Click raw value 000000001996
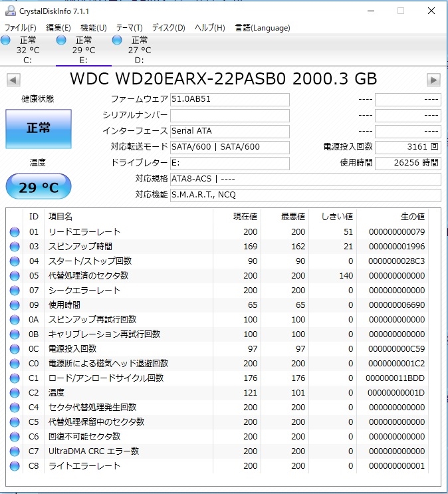 click(x=397, y=247)
